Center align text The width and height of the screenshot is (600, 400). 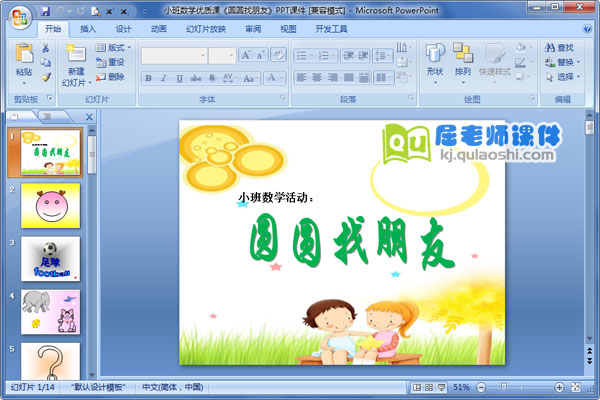click(x=317, y=78)
